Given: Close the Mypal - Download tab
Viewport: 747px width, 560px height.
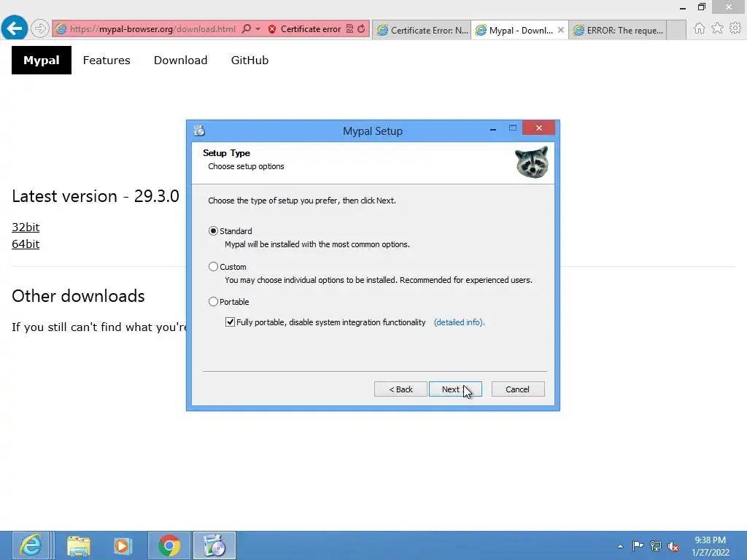Looking at the screenshot, I should click(561, 30).
